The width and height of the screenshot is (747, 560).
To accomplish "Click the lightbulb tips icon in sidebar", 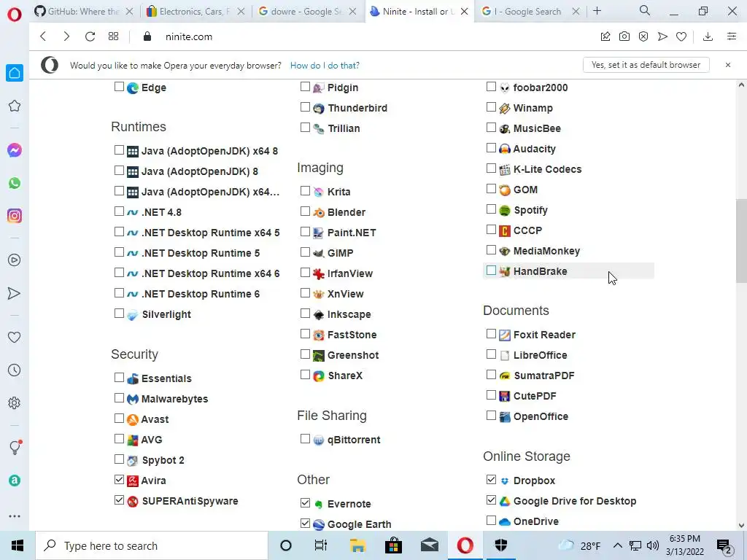I will (15, 447).
